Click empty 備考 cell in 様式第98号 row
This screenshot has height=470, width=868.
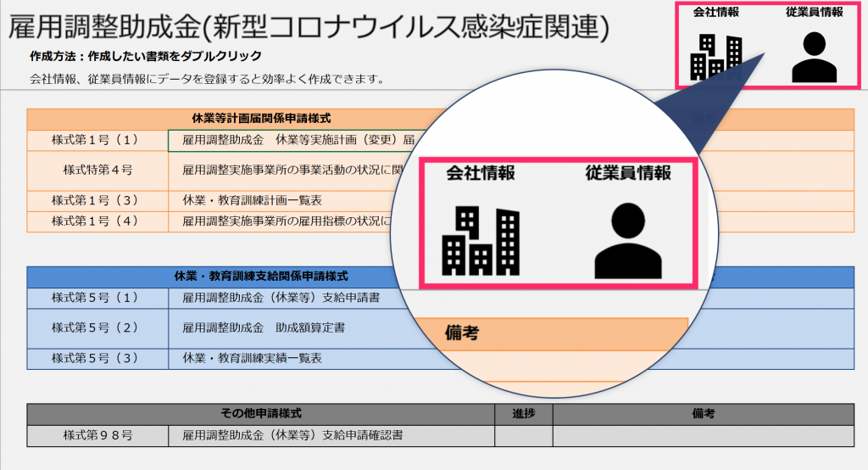(x=703, y=435)
